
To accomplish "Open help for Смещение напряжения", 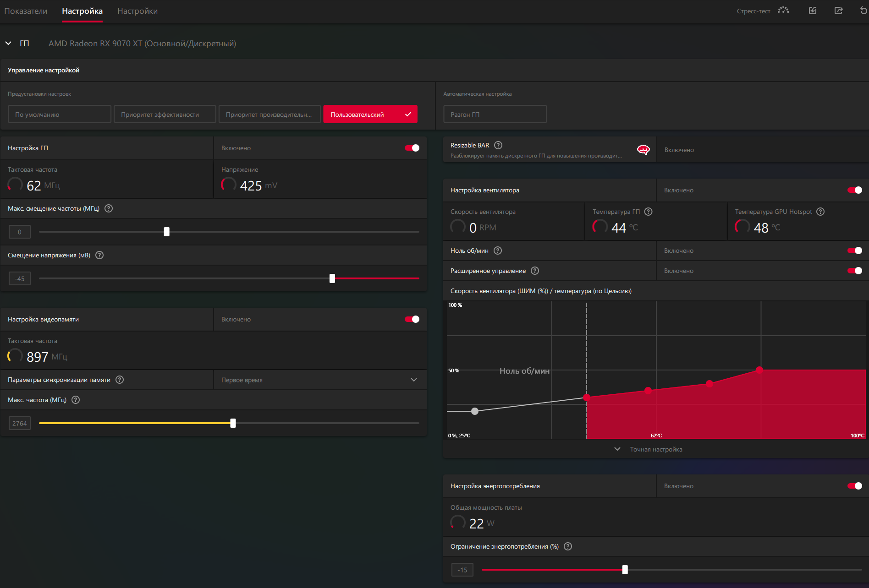I will tap(99, 255).
